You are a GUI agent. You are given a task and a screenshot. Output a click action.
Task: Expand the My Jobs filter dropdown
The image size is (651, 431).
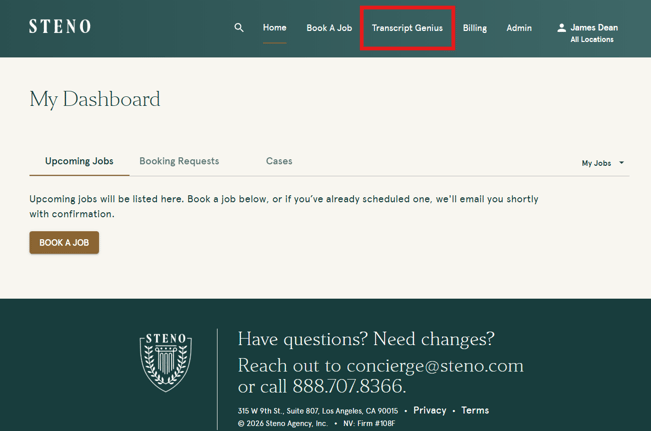click(x=603, y=163)
